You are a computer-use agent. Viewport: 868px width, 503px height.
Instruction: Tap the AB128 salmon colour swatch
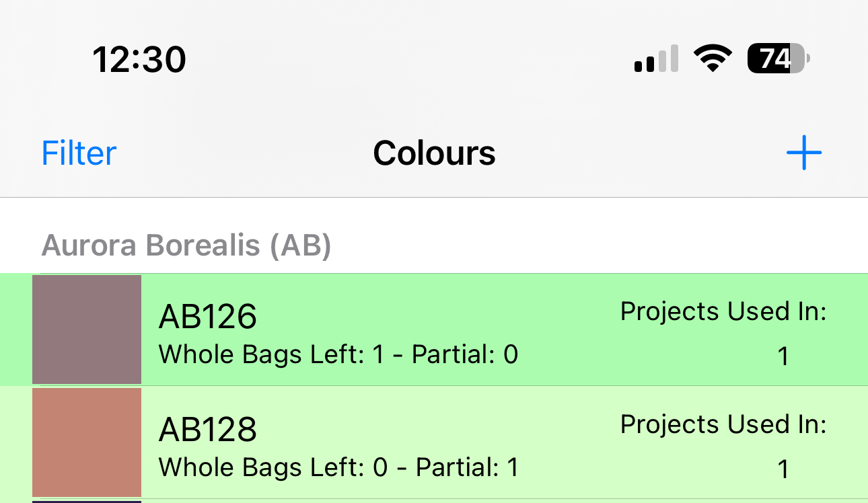pos(87,442)
